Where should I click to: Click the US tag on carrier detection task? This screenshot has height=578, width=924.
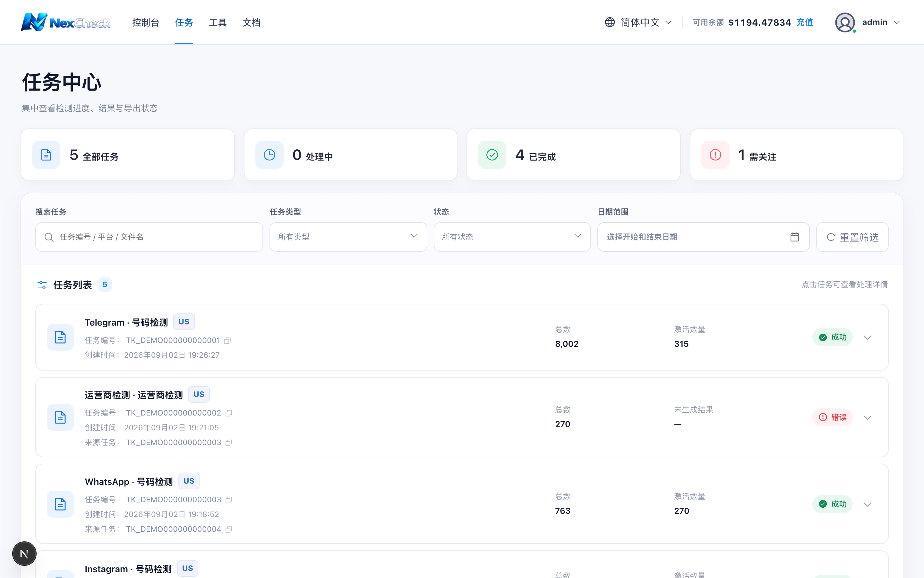tap(199, 395)
